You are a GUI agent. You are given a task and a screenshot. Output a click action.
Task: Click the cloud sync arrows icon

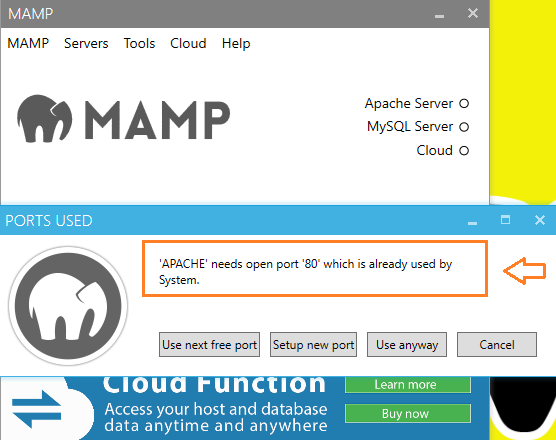(x=37, y=409)
